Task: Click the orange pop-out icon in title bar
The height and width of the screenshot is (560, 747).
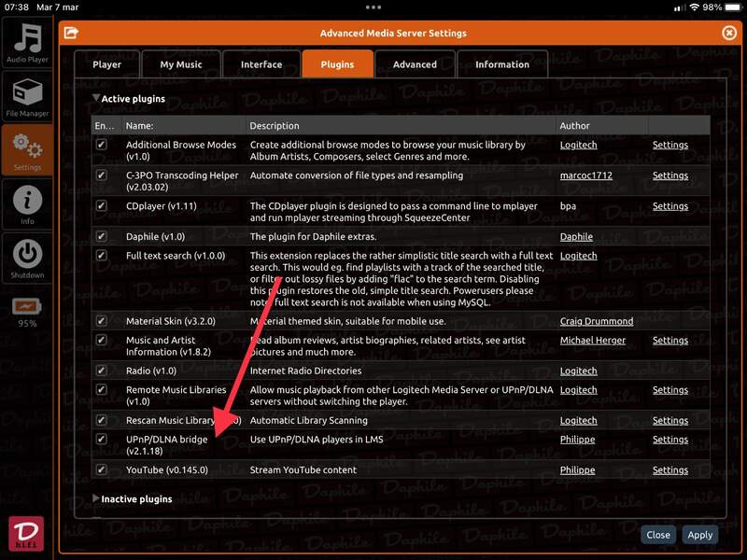Action: [70, 34]
